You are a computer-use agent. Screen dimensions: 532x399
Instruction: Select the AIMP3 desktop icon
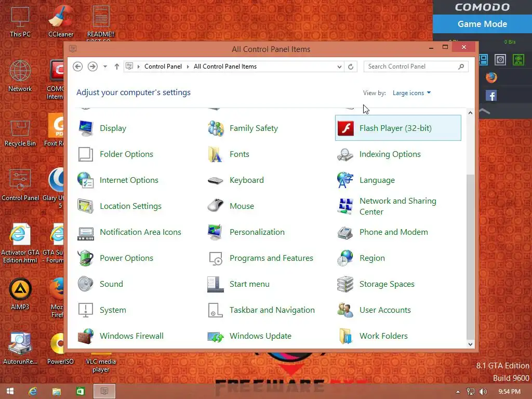coord(20,294)
